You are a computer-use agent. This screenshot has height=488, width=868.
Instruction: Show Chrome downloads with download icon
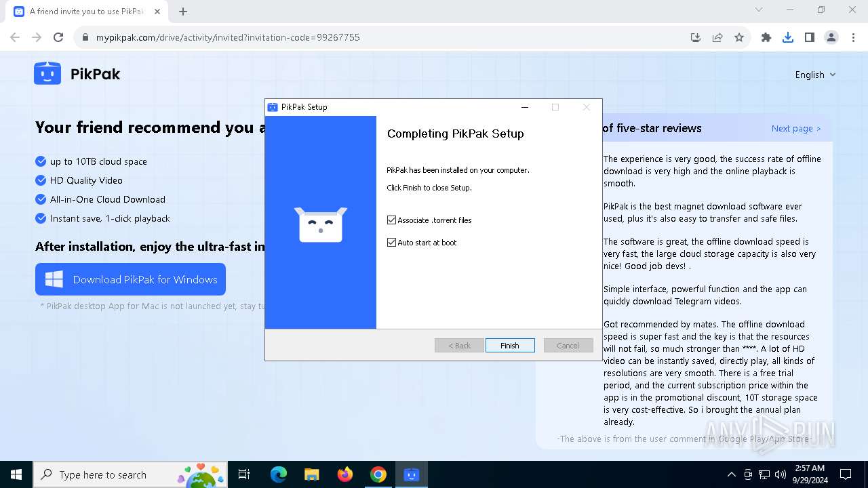point(788,37)
